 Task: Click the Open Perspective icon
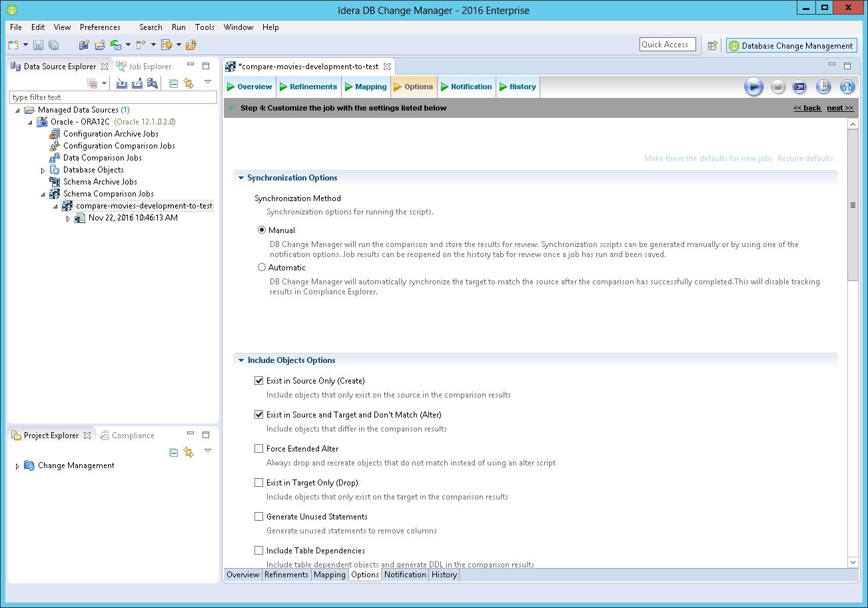(713, 45)
